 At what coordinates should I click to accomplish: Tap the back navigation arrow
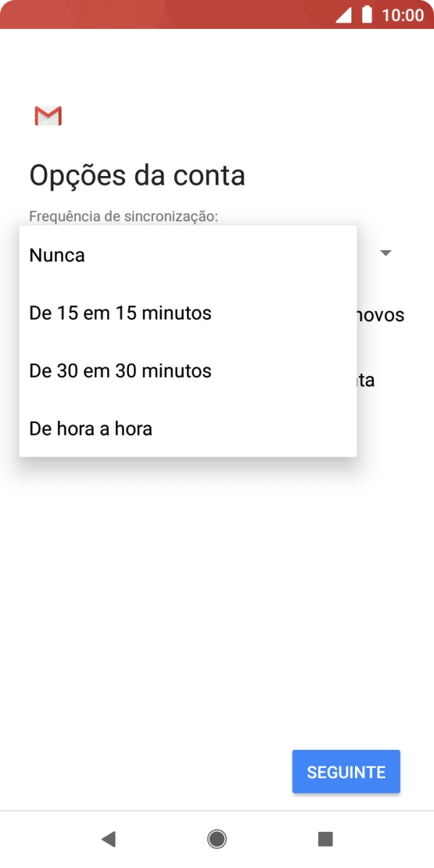point(108,839)
